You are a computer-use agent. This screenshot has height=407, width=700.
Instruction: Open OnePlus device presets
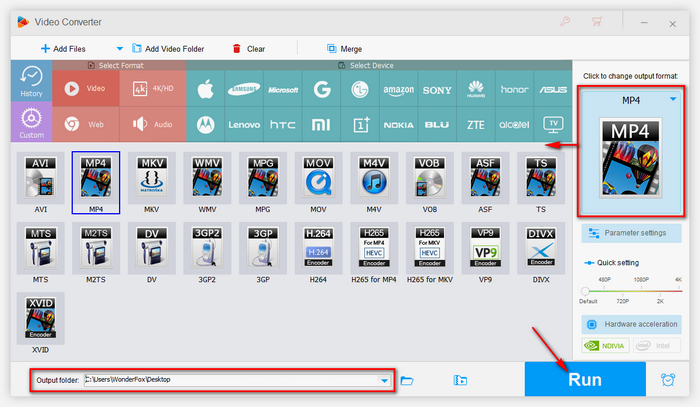360,125
